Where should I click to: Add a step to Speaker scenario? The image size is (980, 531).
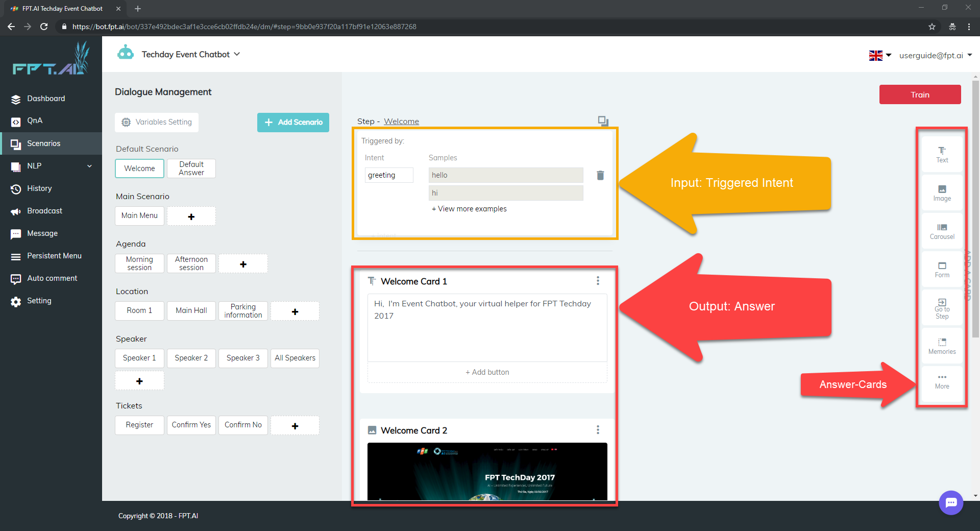[x=139, y=381]
